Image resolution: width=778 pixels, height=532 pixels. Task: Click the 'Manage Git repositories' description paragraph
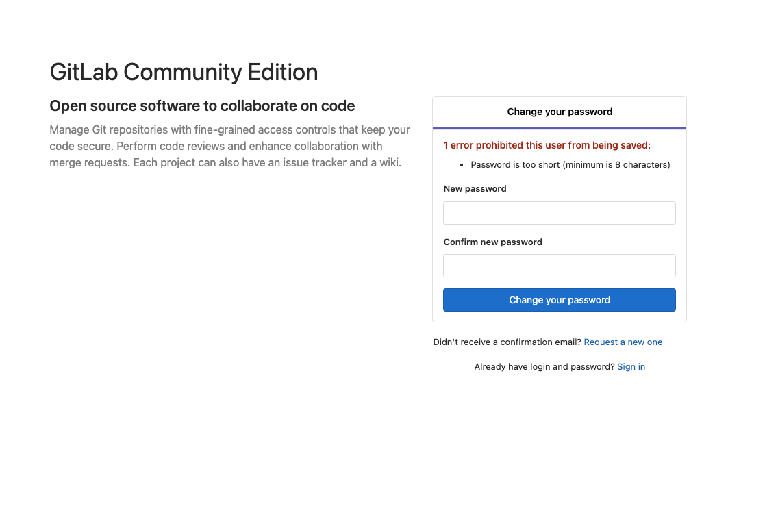click(229, 146)
